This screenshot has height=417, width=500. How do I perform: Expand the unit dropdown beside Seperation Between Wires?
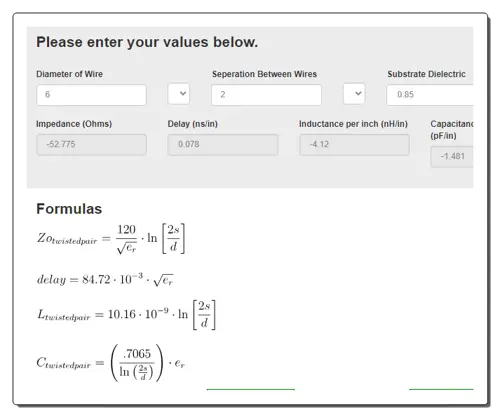(x=354, y=94)
